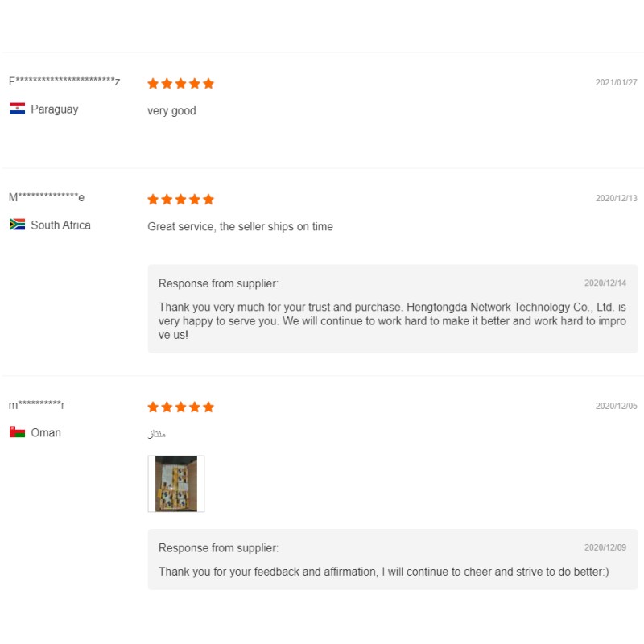Open the Oman review's photo thumbnail
644x644 pixels.
tap(176, 484)
